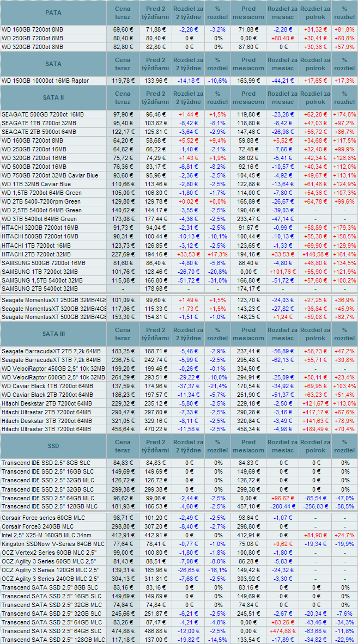Click the 69,60 € current price cell

[123, 30]
